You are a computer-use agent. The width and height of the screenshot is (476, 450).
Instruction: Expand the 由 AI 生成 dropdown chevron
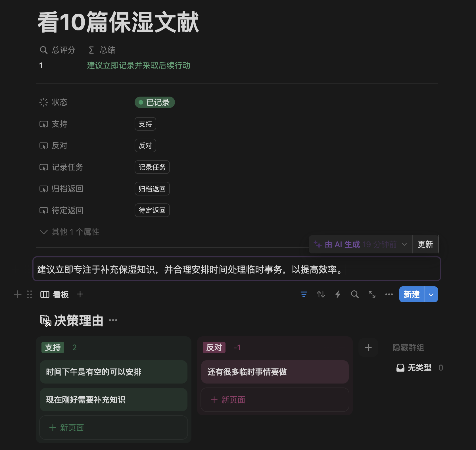pos(404,244)
